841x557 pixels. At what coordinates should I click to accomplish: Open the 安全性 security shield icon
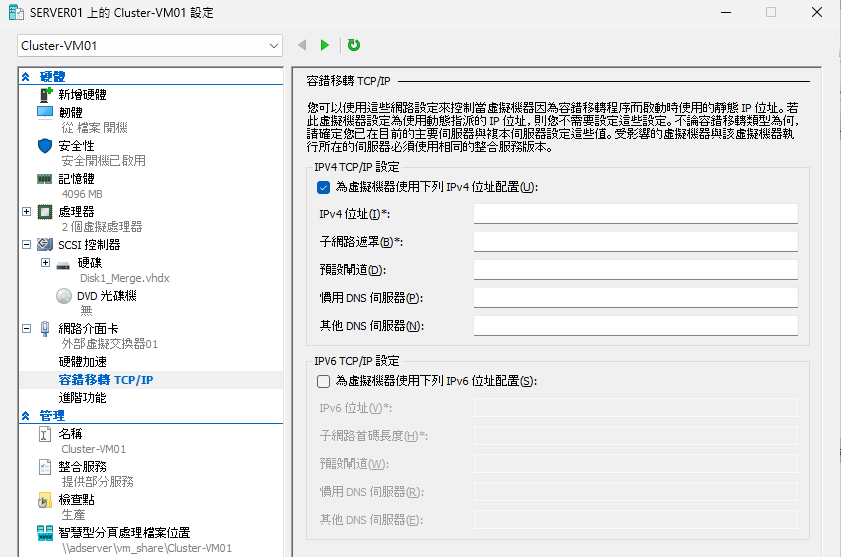coord(44,145)
